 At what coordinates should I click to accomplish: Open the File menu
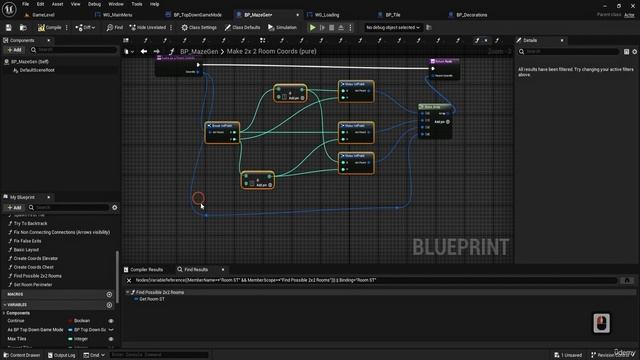point(26,4)
